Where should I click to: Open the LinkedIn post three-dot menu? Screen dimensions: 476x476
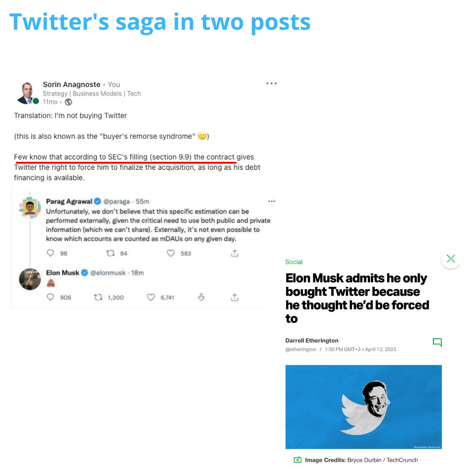271,83
